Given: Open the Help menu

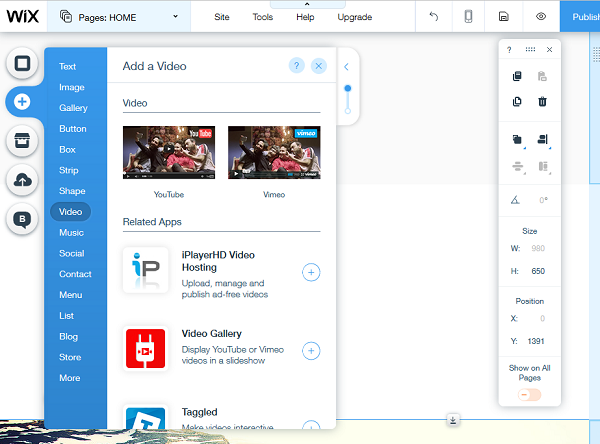Looking at the screenshot, I should point(305,17).
